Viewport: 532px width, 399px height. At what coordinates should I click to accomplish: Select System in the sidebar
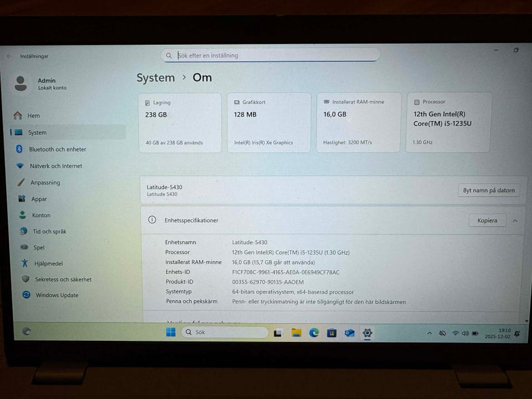pos(67,132)
